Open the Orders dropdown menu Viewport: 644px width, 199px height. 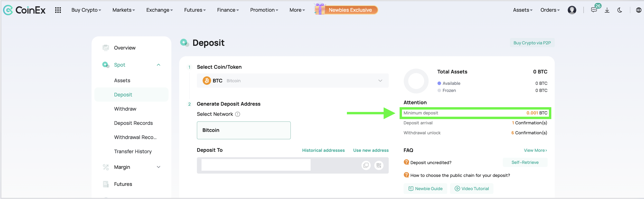pyautogui.click(x=550, y=10)
